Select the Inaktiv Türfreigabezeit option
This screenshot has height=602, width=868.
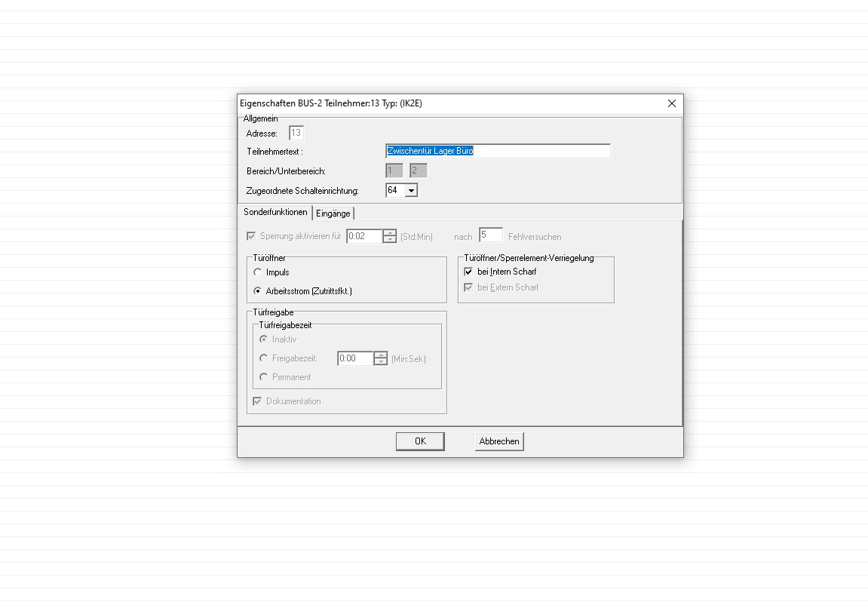(x=263, y=339)
